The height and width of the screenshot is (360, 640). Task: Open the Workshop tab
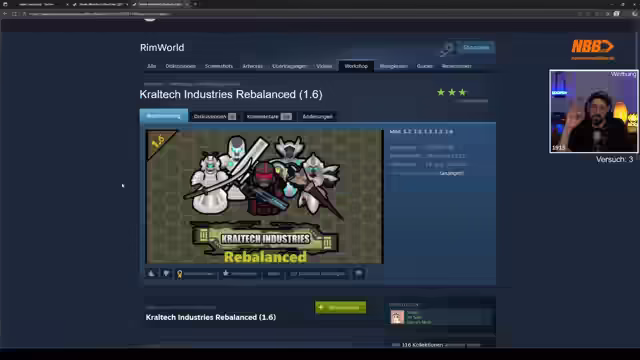click(x=356, y=66)
